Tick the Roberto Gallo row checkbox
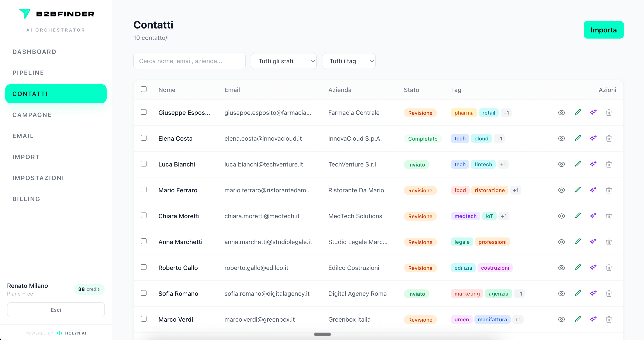Viewport: 644px width, 340px height. point(143,267)
